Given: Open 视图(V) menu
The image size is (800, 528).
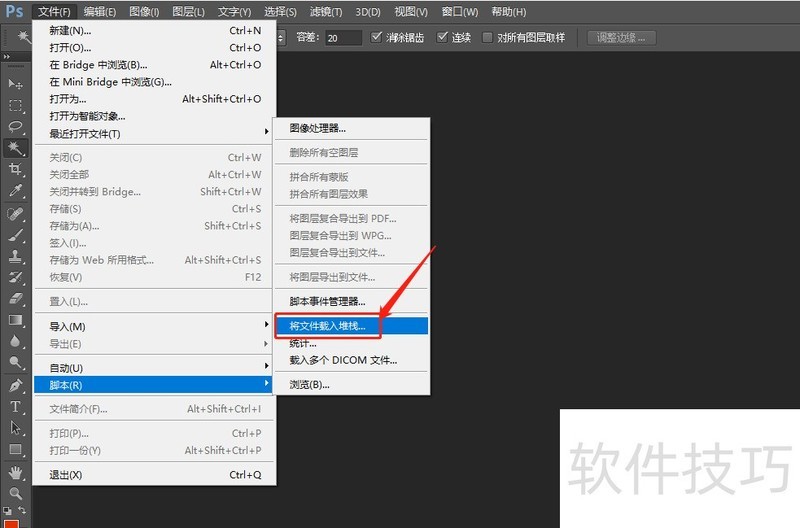Looking at the screenshot, I should click(411, 11).
